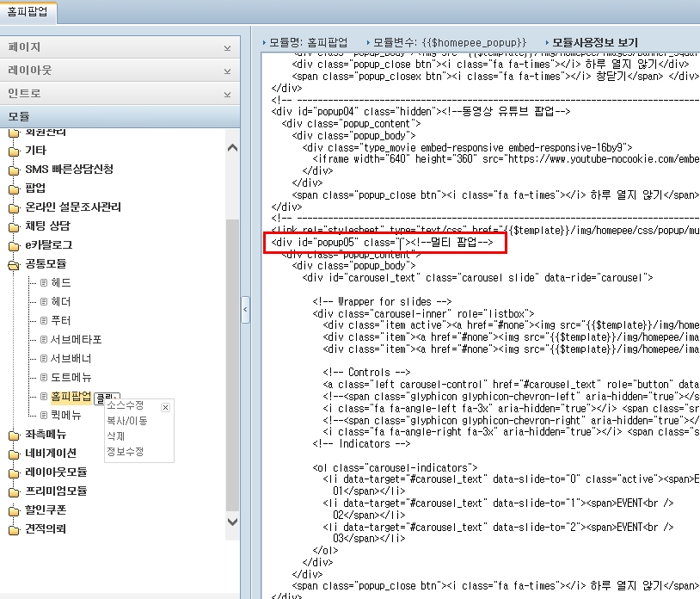Open the 팝업 folder icon
Image resolution: width=700 pixels, height=599 pixels.
pyautogui.click(x=15, y=188)
